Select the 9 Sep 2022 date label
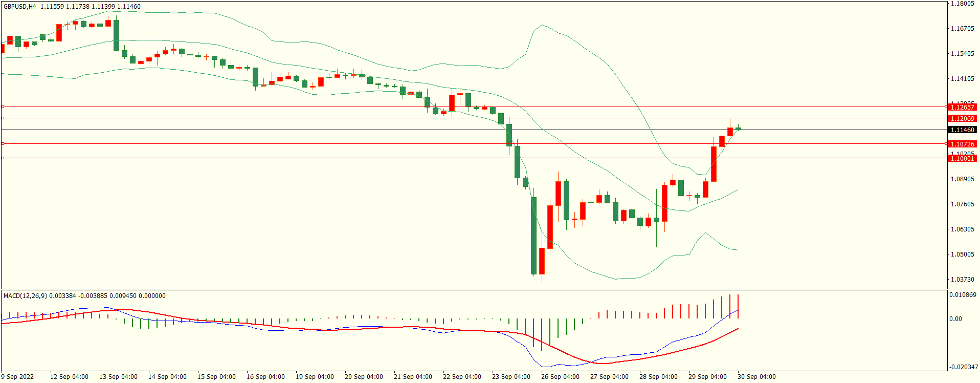This screenshot has height=383, width=980. point(18,377)
